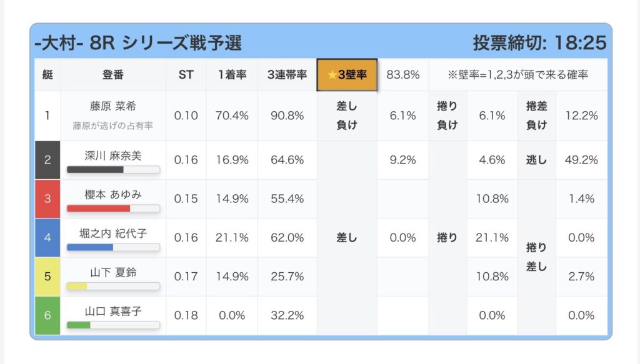Click the red boat number 3 badge
The height and width of the screenshot is (364, 640).
pyautogui.click(x=47, y=199)
